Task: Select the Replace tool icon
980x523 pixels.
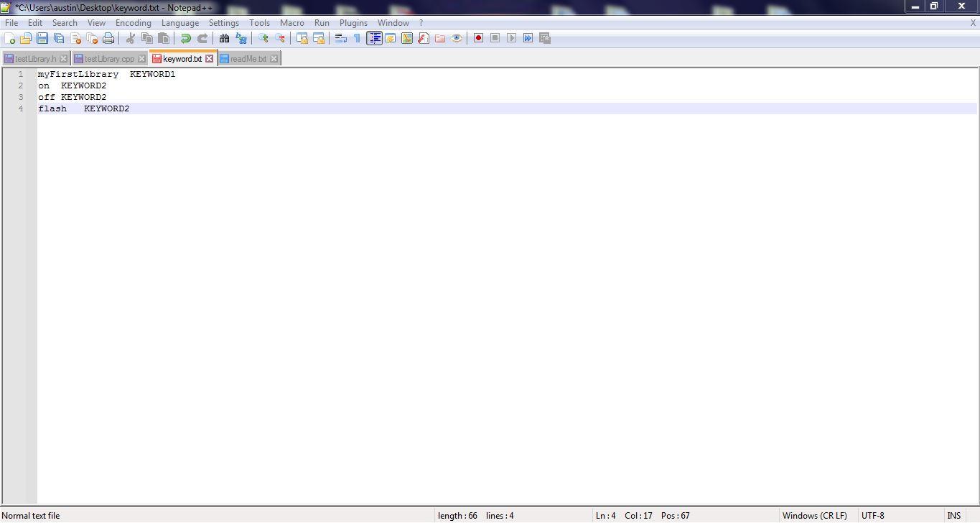Action: click(x=239, y=38)
